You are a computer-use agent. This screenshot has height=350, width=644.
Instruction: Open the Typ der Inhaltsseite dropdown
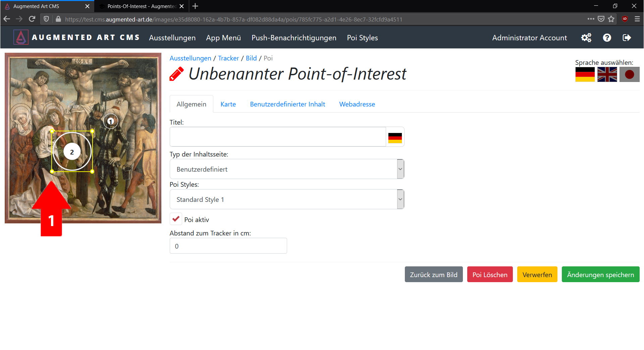[287, 169]
